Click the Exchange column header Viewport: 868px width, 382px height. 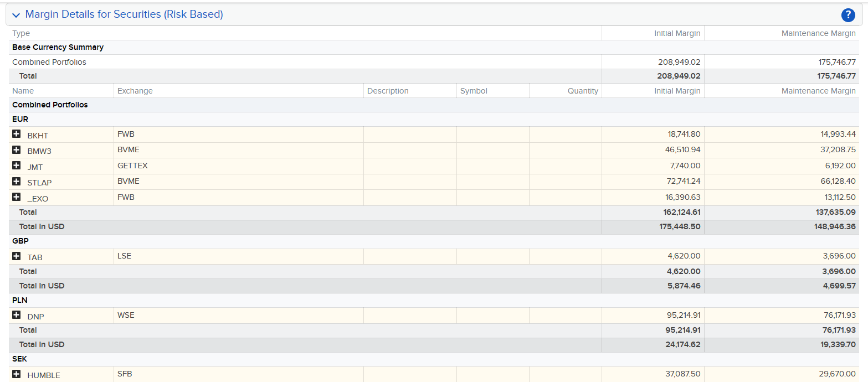click(135, 91)
